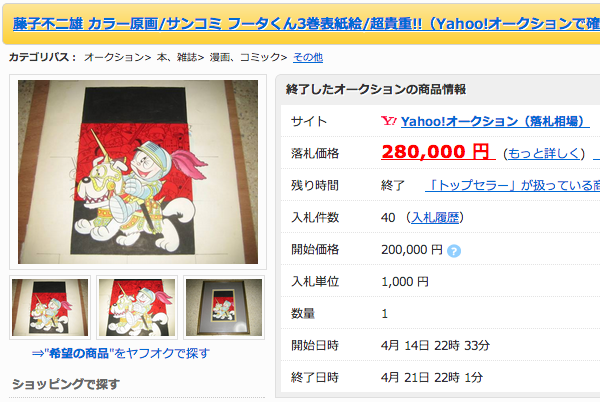Click the large main artwork photo
Viewport: 600px width, 402px height.
coord(138,172)
